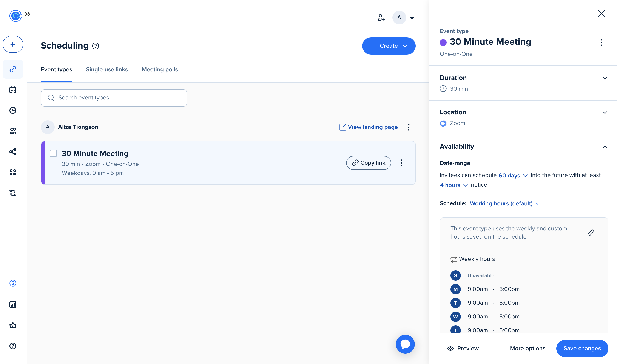Switch to Meeting polls tab

(x=160, y=69)
